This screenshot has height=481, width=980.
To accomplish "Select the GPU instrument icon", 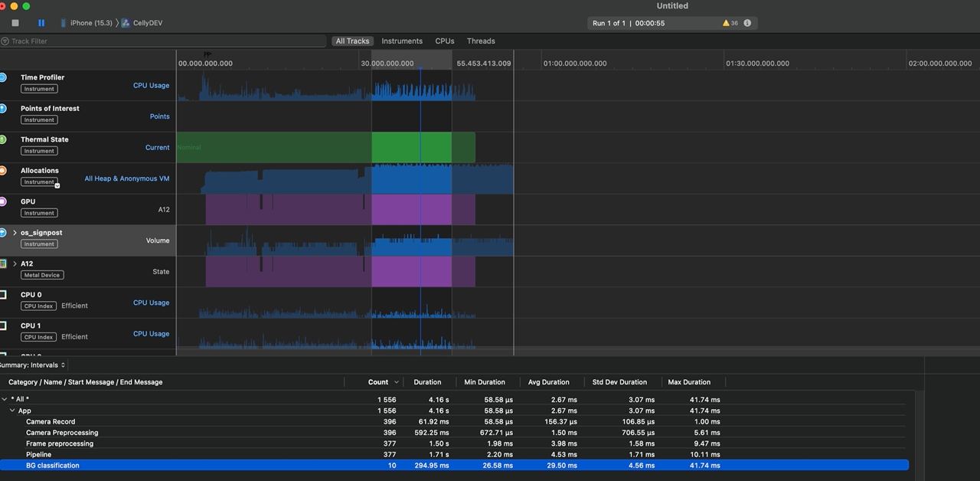I will [x=3, y=201].
